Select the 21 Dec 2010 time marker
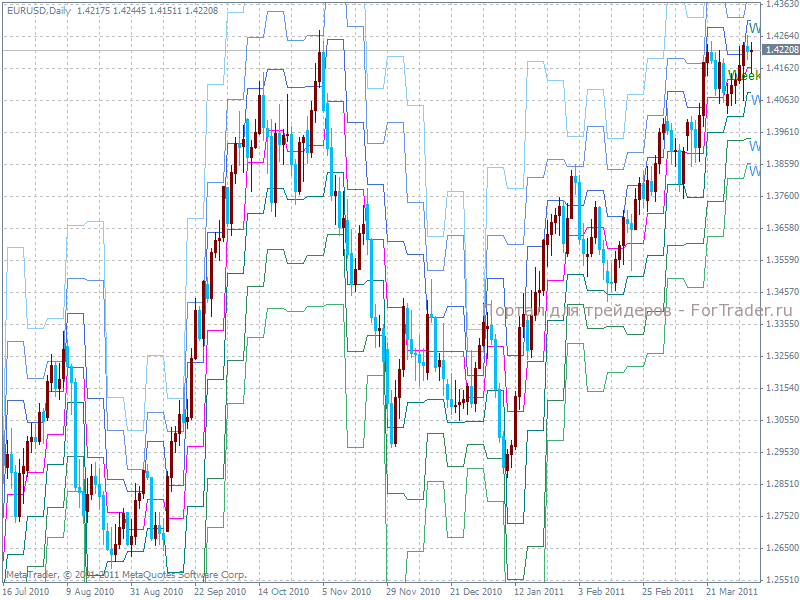The image size is (800, 600). (476, 591)
